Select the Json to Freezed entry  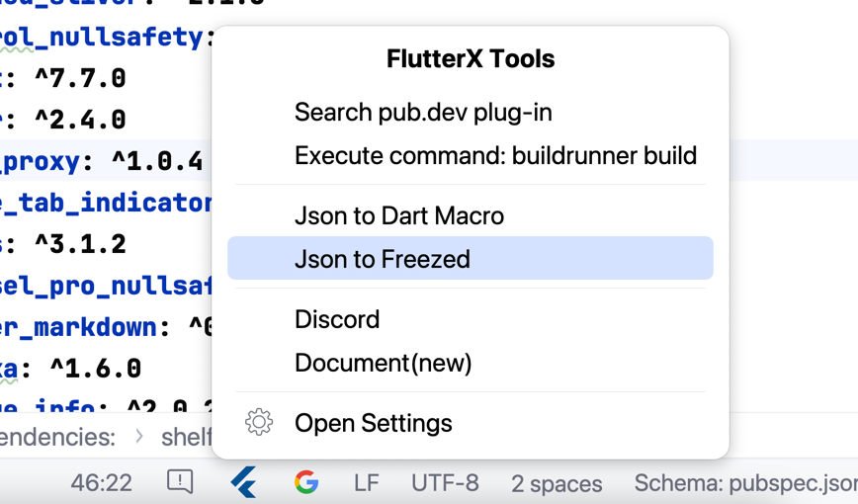[383, 259]
